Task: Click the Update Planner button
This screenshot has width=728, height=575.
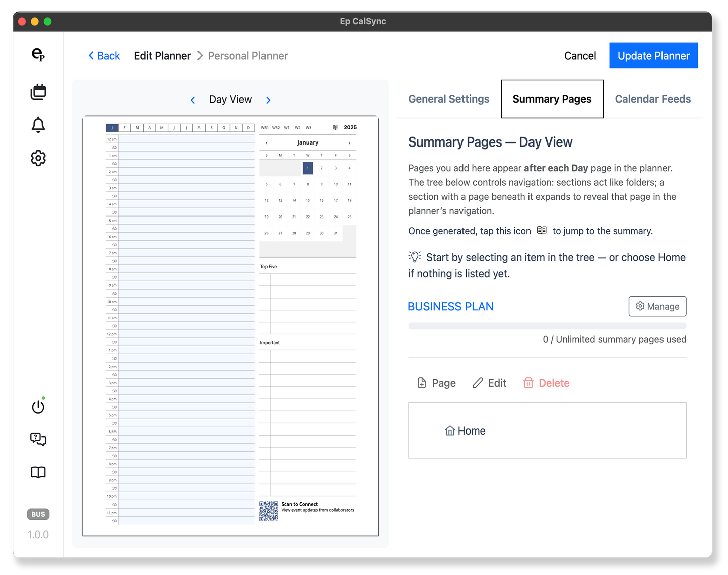Action: tap(653, 55)
